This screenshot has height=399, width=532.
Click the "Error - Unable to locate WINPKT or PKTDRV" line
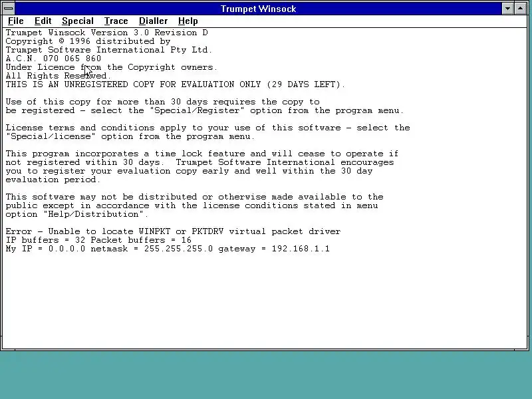(173, 231)
